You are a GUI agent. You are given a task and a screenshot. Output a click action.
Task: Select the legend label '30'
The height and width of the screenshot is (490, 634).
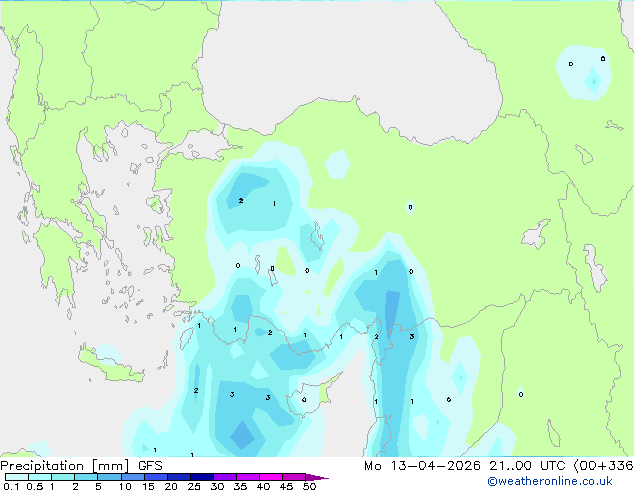(x=217, y=486)
